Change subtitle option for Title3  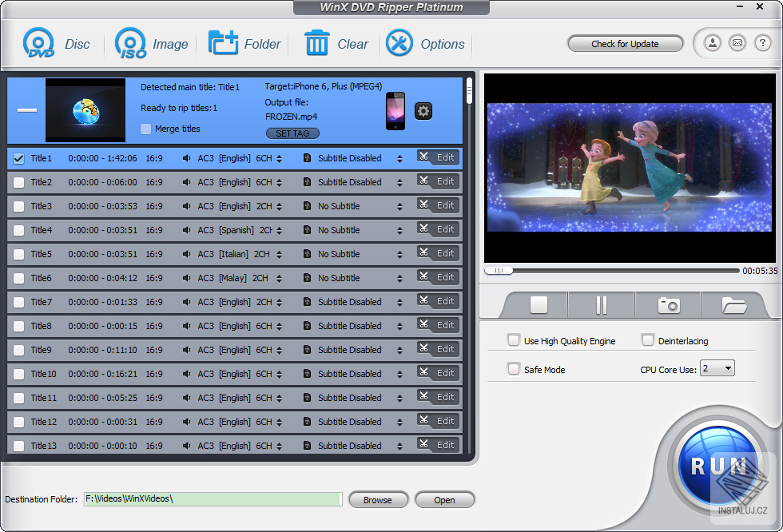click(399, 206)
